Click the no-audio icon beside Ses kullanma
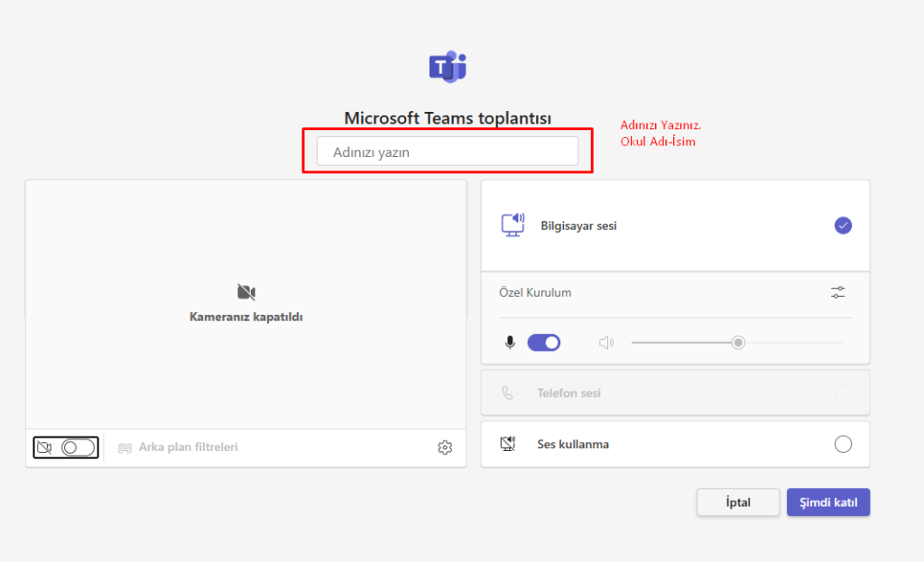Viewport: 924px width, 562px height. [x=507, y=444]
